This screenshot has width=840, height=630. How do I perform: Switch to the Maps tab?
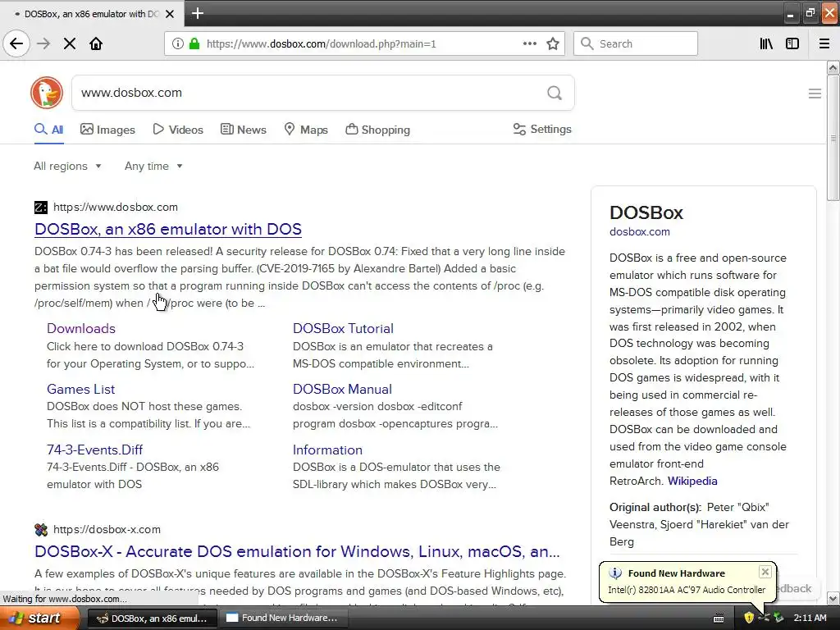(306, 130)
